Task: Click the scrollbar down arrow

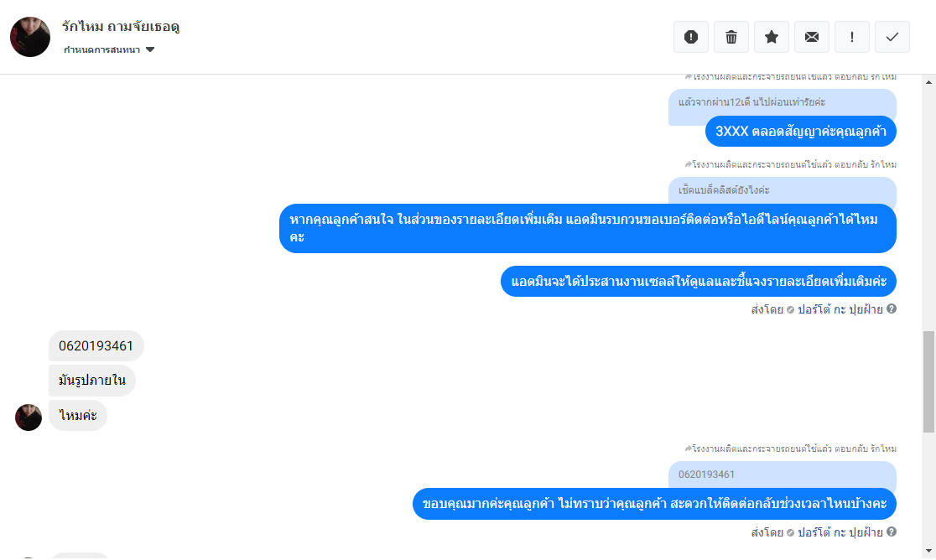Action: tap(928, 551)
